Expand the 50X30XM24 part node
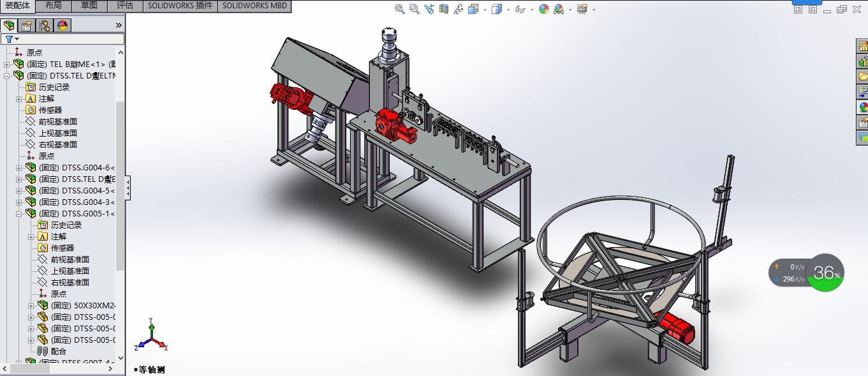Image resolution: width=868 pixels, height=376 pixels. 31,306
